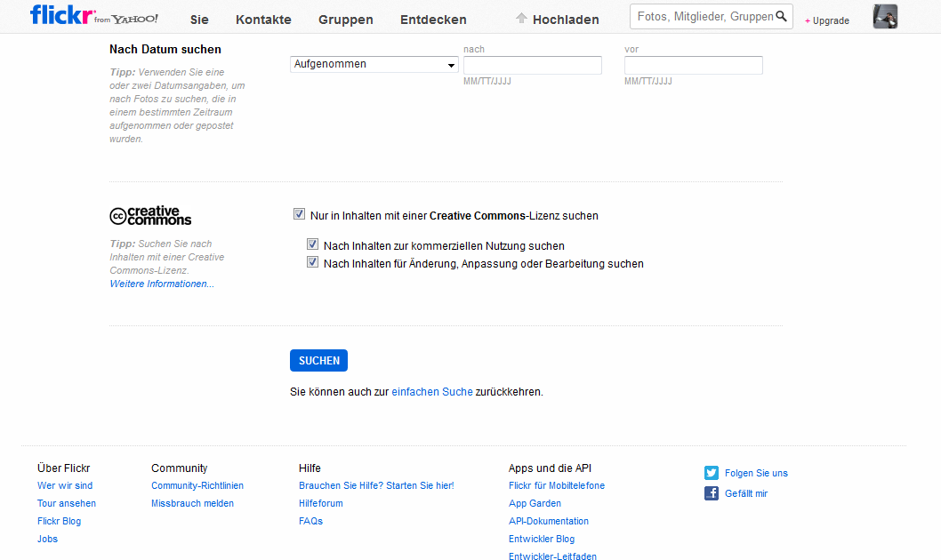Uncheck Creative Commons-Lizenz search checkbox
The image size is (941, 560).
click(299, 214)
